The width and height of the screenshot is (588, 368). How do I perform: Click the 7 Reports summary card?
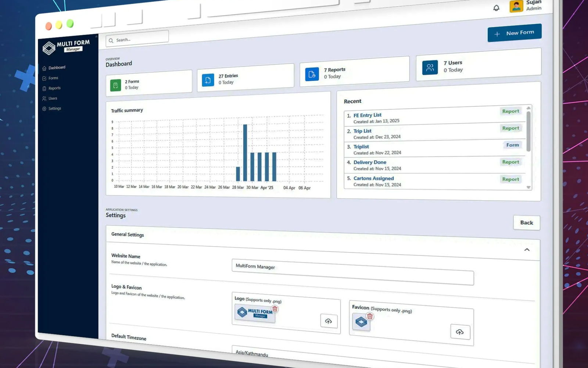355,72
